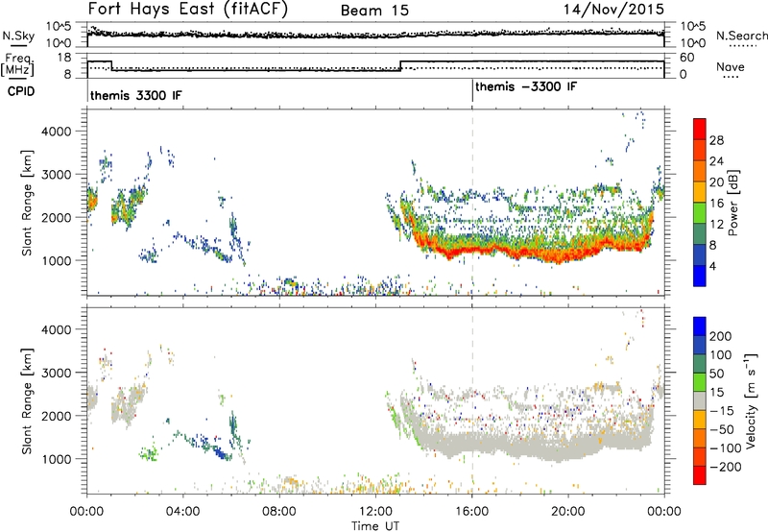This screenshot has width=768, height=532.
Task: Click the grey segment of the Velocity colorbar
Action: 700,401
